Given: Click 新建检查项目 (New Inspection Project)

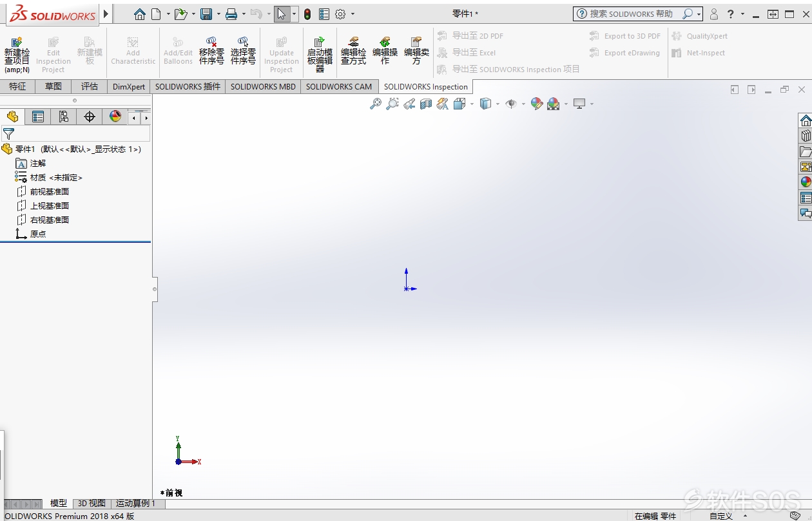Looking at the screenshot, I should click(x=17, y=55).
